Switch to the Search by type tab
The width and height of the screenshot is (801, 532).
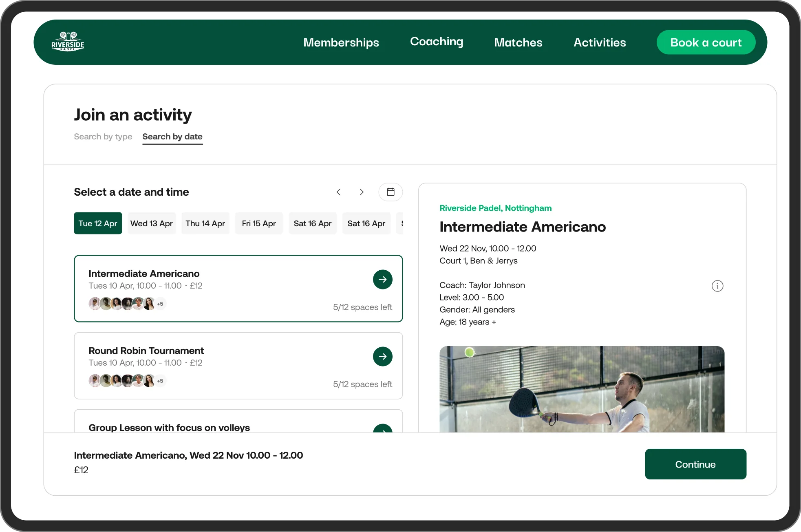point(103,137)
